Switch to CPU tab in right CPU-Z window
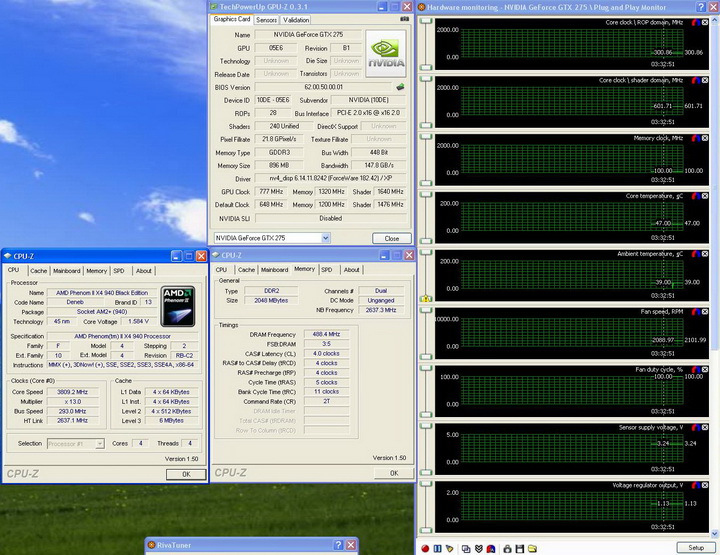Screen dimensions: 720x555 coord(221,269)
